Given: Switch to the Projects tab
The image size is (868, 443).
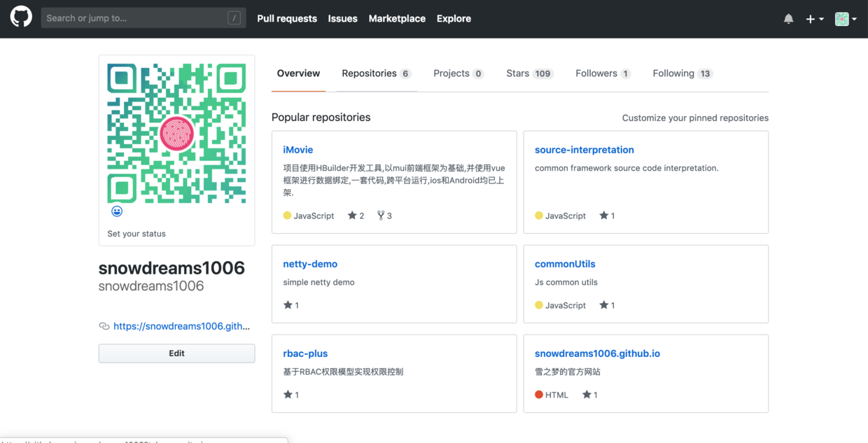Looking at the screenshot, I should pos(458,73).
